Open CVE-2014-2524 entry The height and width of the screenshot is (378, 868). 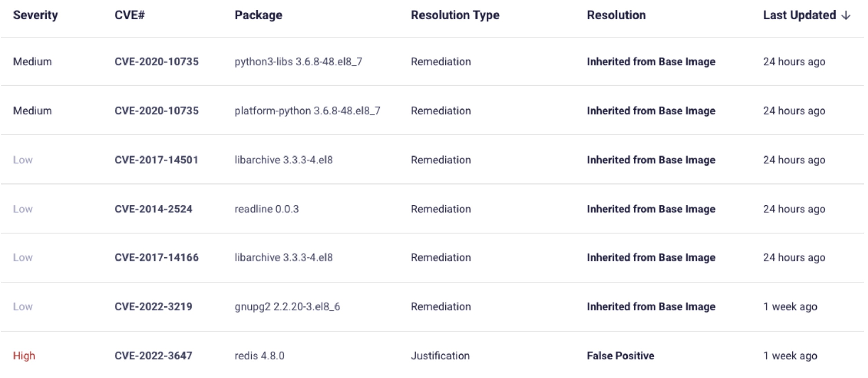[153, 209]
